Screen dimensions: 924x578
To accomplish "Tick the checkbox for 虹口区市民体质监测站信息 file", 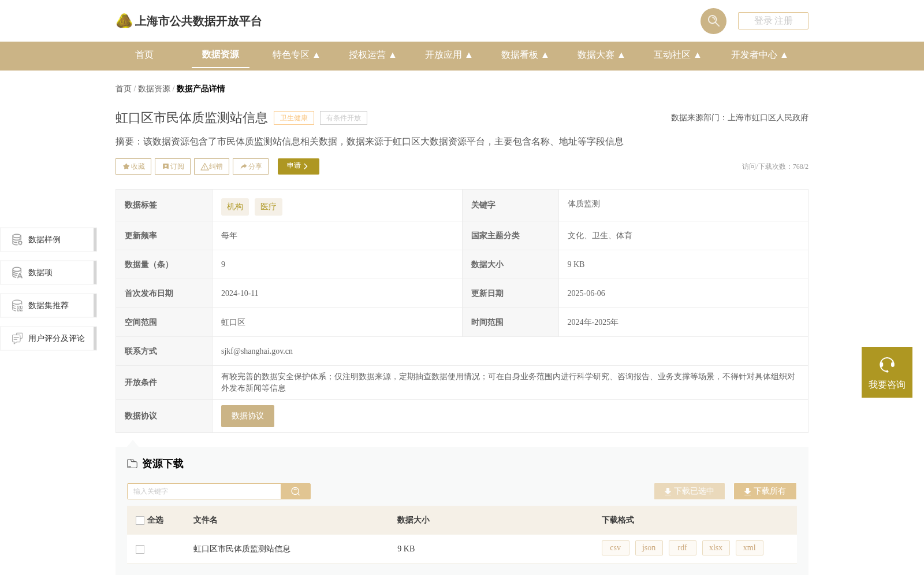I will [140, 549].
